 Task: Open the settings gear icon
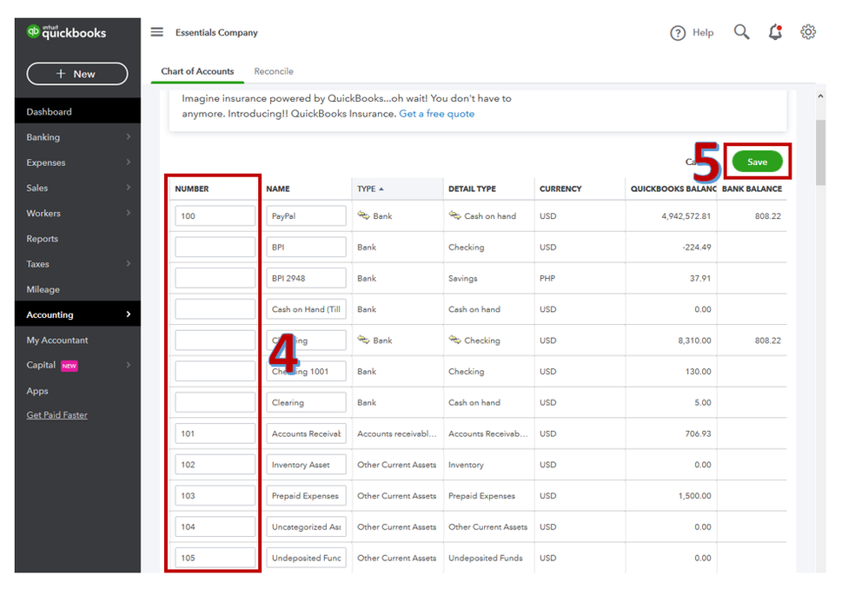pyautogui.click(x=808, y=32)
